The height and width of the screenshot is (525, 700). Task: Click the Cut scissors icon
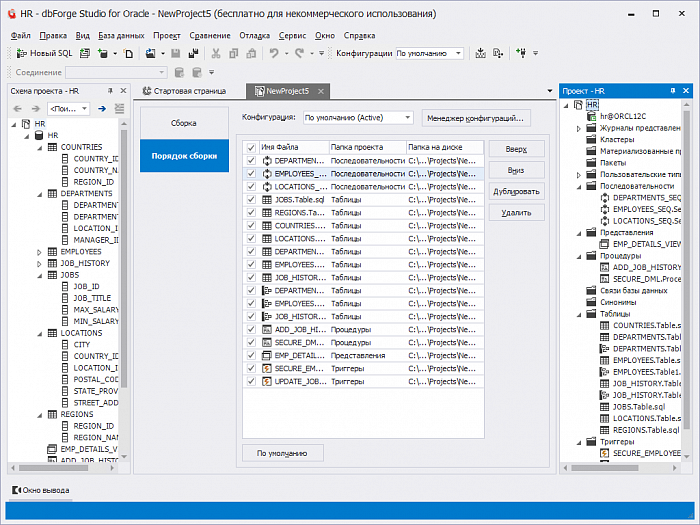[217, 53]
